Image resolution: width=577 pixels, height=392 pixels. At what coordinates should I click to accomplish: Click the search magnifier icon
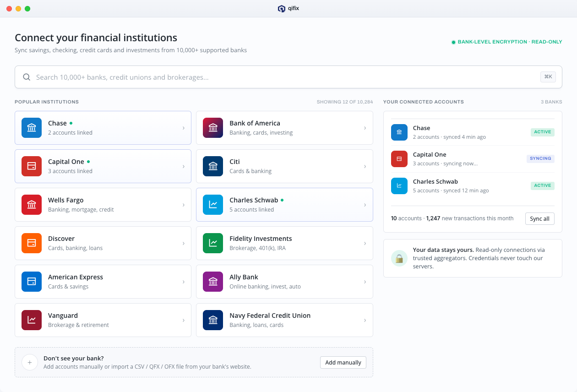[x=27, y=77]
